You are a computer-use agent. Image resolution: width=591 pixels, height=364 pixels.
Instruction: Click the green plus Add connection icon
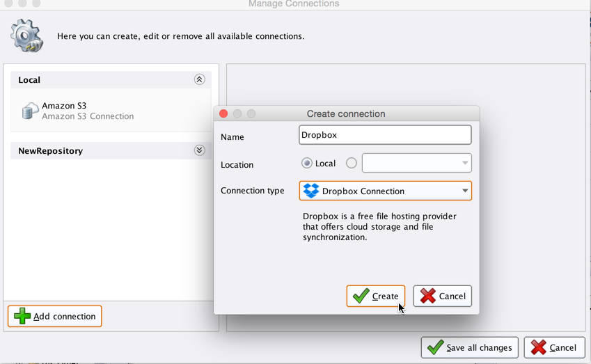(x=22, y=316)
